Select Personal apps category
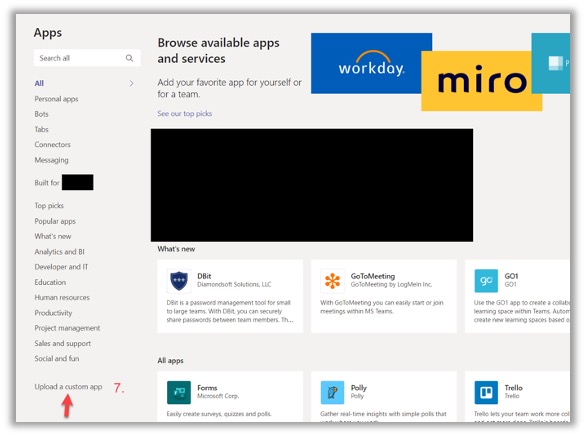586x436 pixels. [x=56, y=99]
